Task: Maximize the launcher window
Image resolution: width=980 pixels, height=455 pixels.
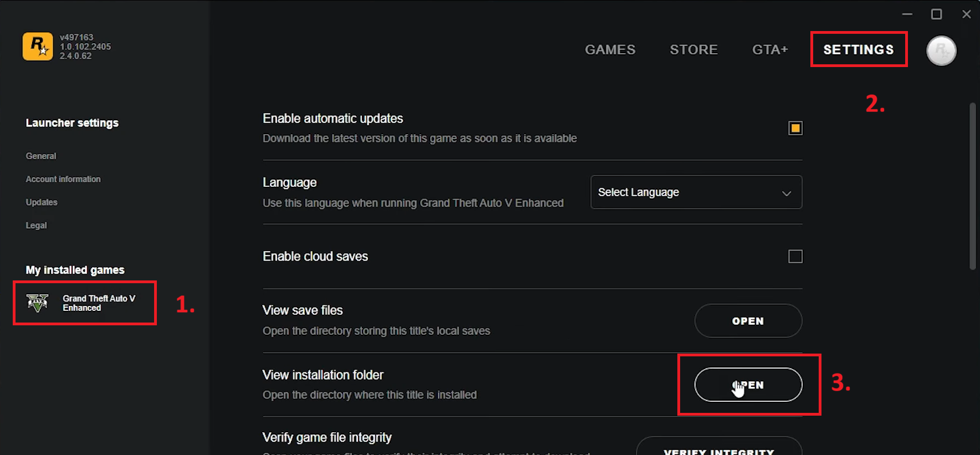Action: (936, 14)
